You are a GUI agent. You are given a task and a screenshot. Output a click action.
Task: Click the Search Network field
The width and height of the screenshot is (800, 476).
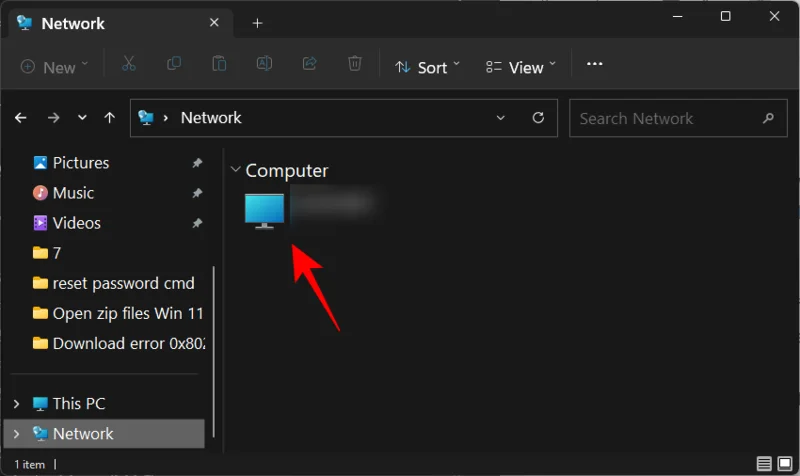pos(678,118)
